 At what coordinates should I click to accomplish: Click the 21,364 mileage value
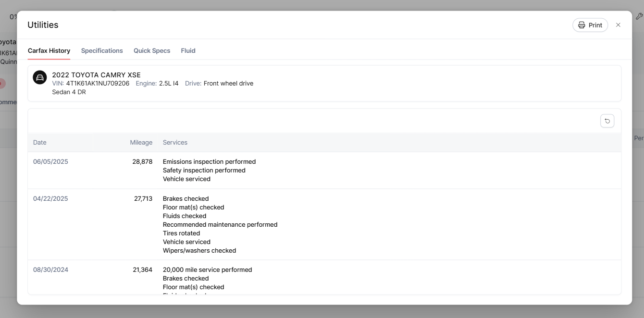[142, 270]
